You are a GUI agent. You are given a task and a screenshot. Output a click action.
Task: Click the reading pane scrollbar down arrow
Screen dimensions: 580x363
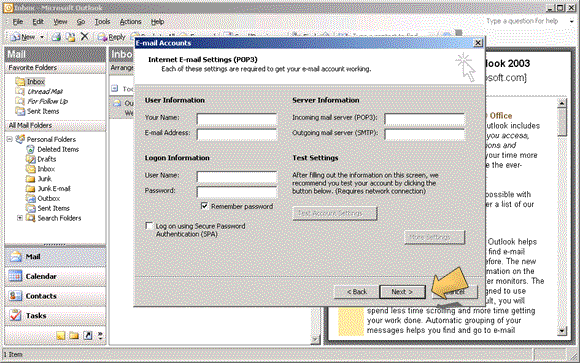(x=562, y=331)
